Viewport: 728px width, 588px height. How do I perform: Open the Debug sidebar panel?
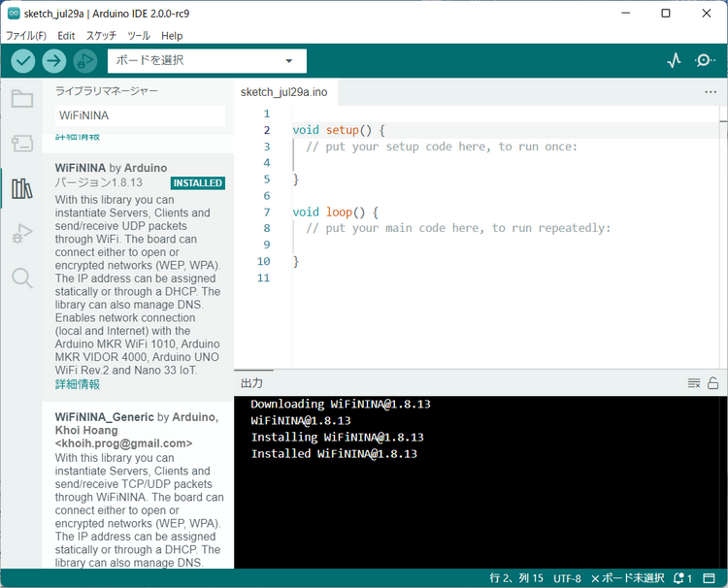[x=21, y=233]
